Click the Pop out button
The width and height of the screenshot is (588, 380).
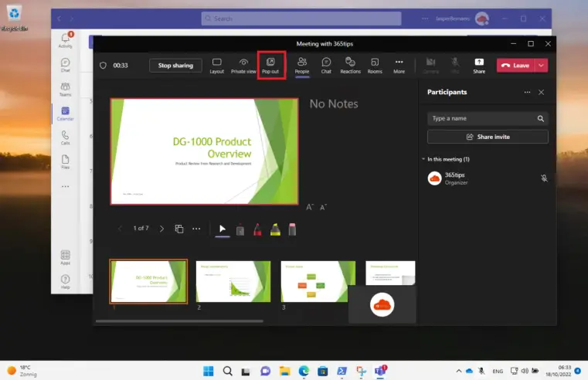point(270,66)
